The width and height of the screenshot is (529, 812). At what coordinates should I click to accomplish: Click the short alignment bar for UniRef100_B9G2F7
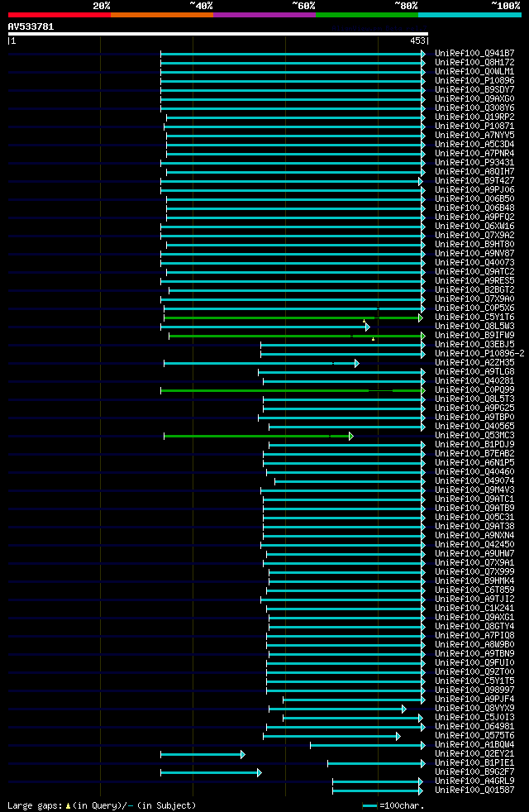[x=211, y=772]
